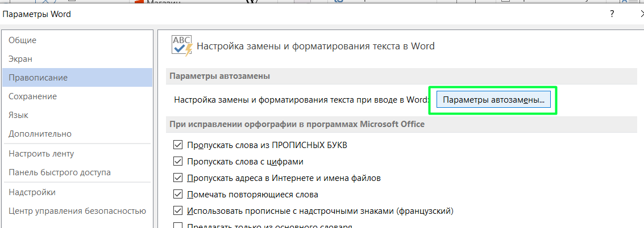
Task: Open the Параметры автозамены button
Action: tap(493, 100)
